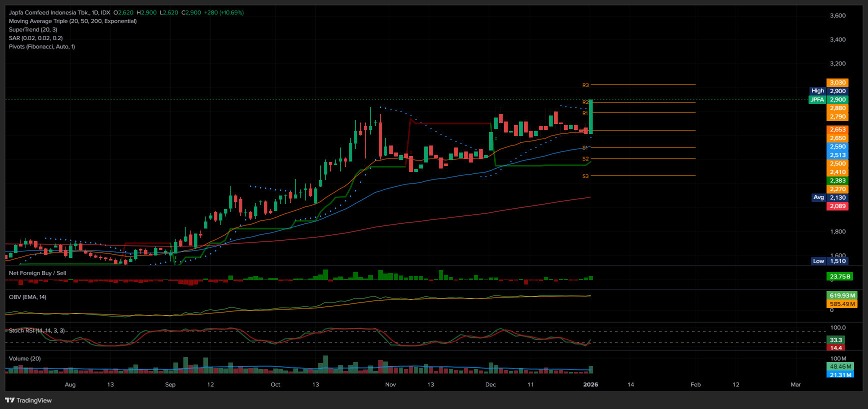Image resolution: width=868 pixels, height=409 pixels.
Task: Click the 3,200 price axis label
Action: (x=838, y=63)
